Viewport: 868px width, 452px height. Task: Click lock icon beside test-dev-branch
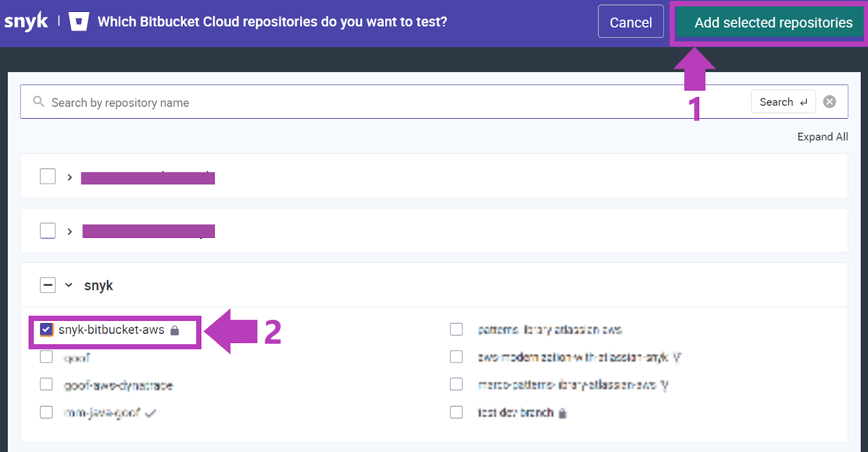click(563, 414)
